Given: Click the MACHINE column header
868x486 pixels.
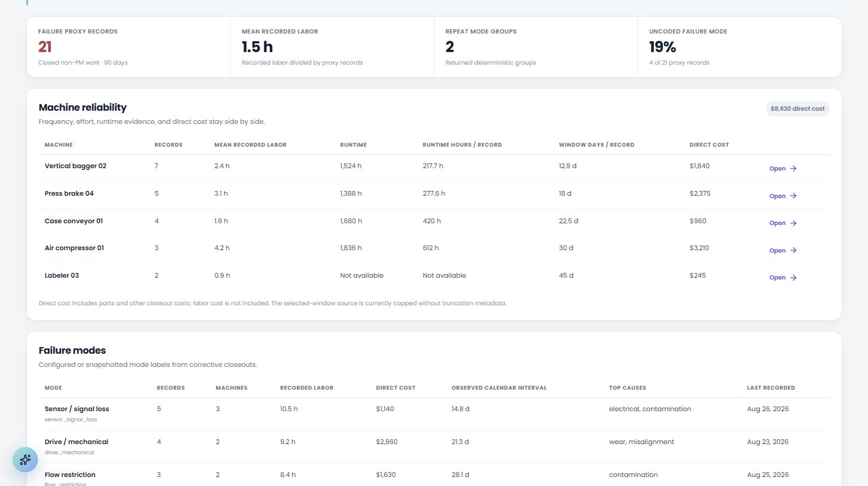Looking at the screenshot, I should (59, 145).
